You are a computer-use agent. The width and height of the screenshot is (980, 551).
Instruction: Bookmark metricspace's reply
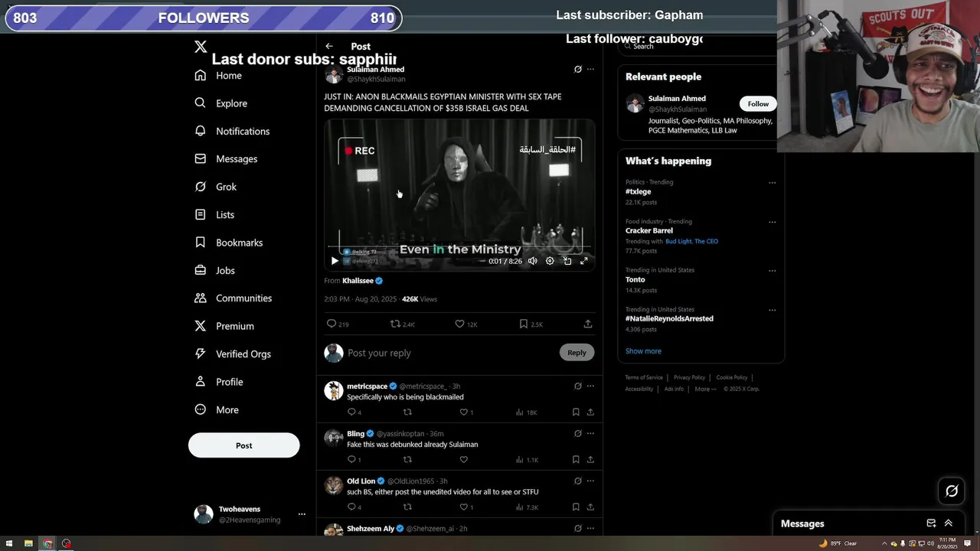[x=576, y=412]
